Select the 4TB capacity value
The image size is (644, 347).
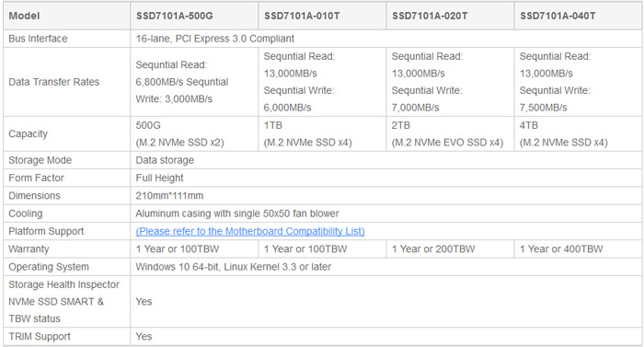[x=529, y=125]
